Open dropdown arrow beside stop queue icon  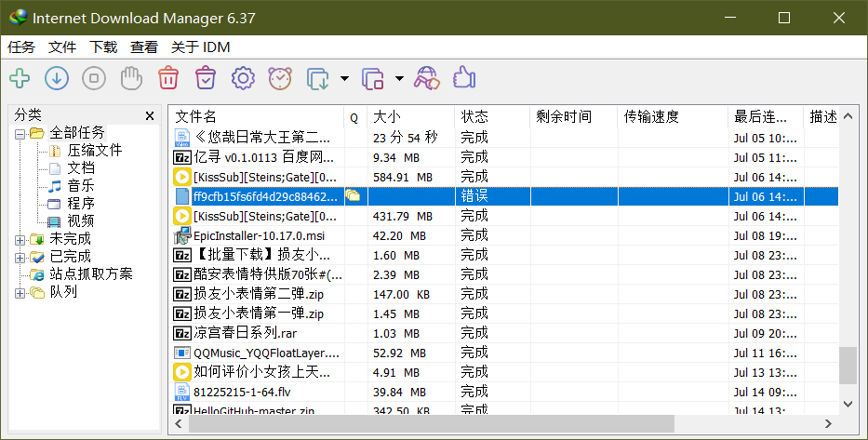point(399,78)
